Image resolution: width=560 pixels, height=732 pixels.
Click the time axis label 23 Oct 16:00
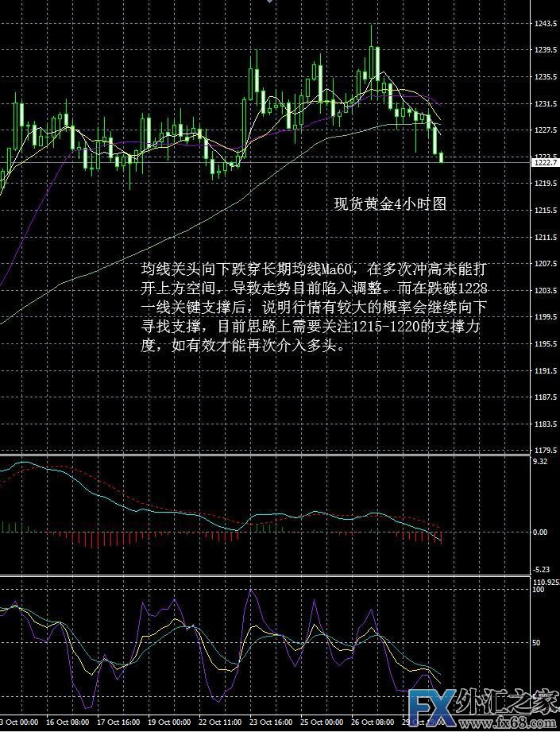(271, 722)
